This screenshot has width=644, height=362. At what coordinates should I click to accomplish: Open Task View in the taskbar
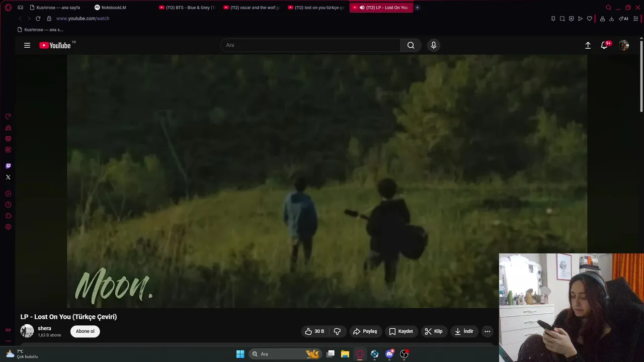(331, 354)
